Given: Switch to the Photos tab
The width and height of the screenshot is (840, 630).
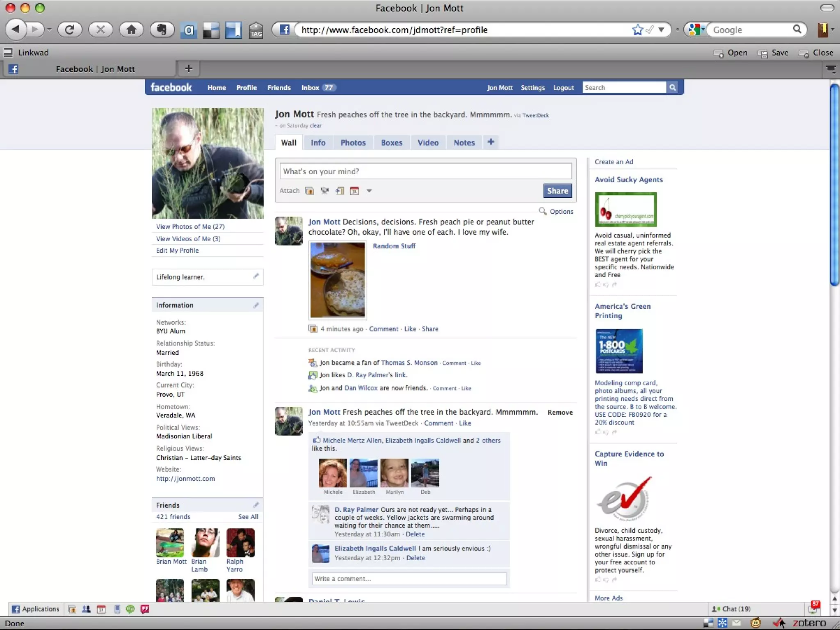Looking at the screenshot, I should pos(353,143).
